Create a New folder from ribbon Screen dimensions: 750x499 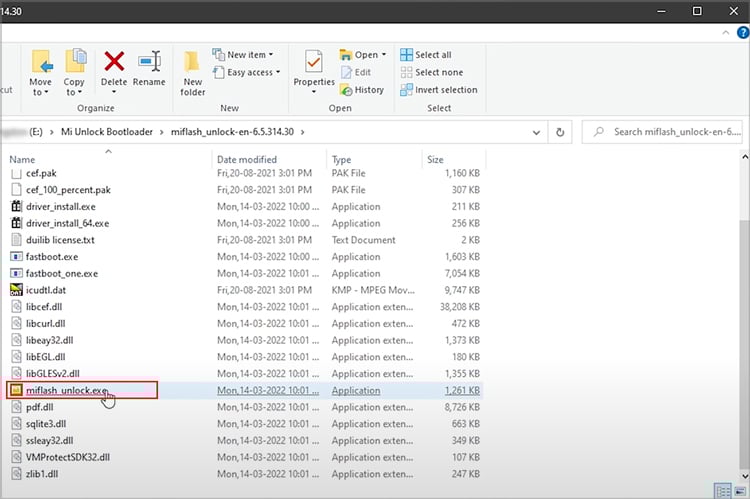[x=192, y=73]
